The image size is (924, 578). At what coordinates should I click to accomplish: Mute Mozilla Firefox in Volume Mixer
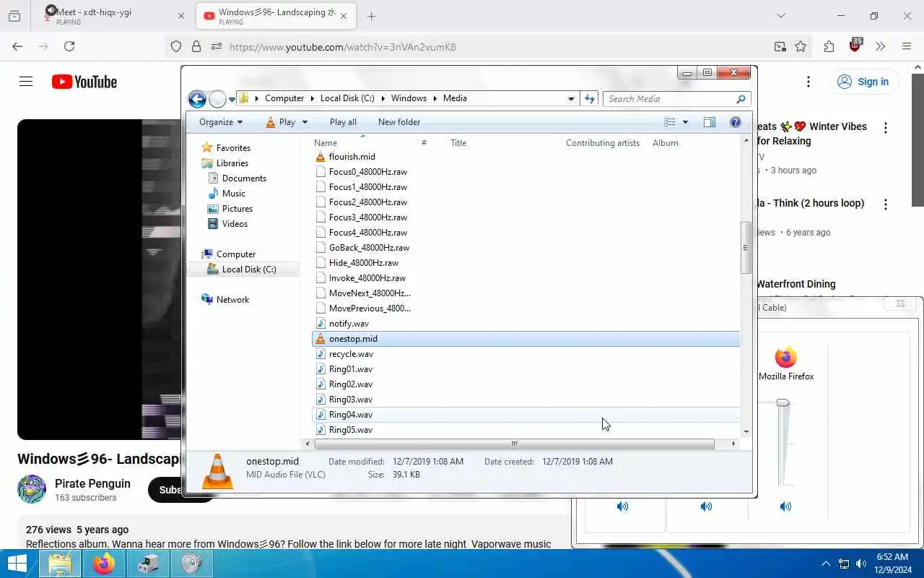[x=785, y=507]
